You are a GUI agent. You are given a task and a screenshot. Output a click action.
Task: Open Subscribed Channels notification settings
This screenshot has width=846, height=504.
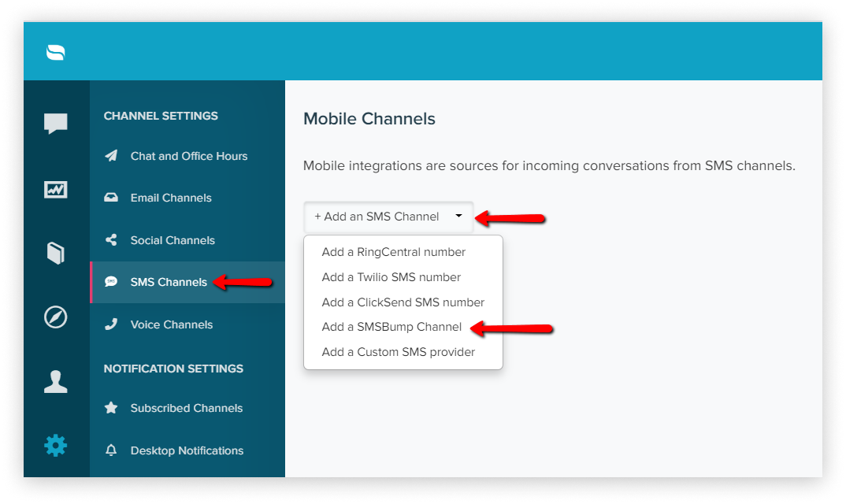(x=187, y=408)
